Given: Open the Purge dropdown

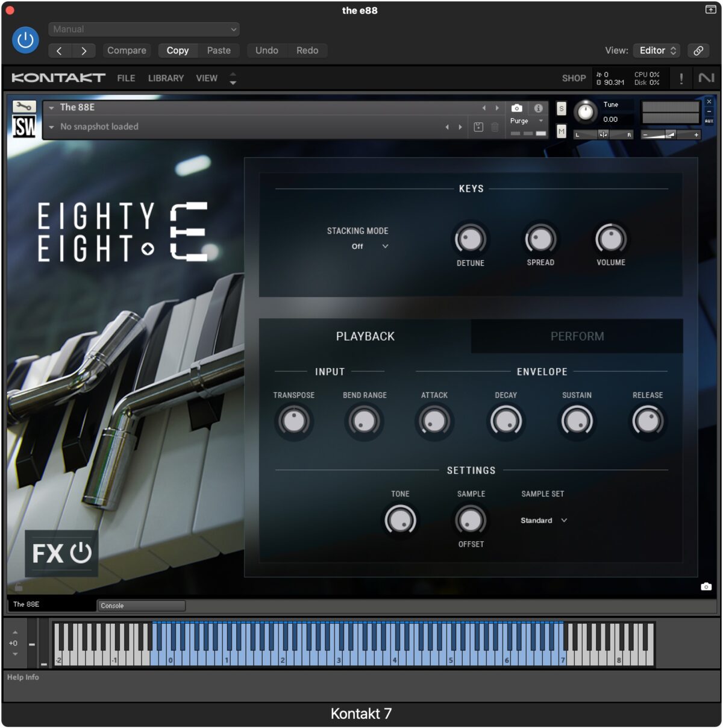Looking at the screenshot, I should click(x=527, y=121).
